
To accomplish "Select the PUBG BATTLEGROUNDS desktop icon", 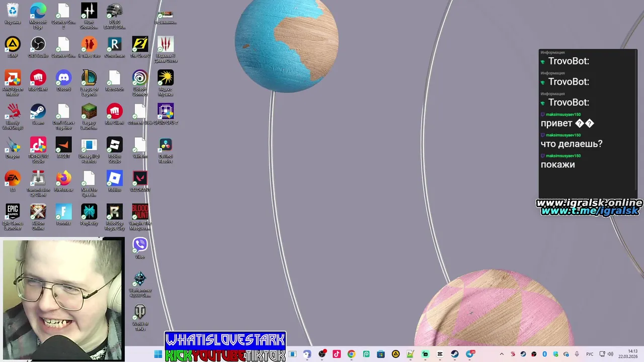I will tap(115, 16).
